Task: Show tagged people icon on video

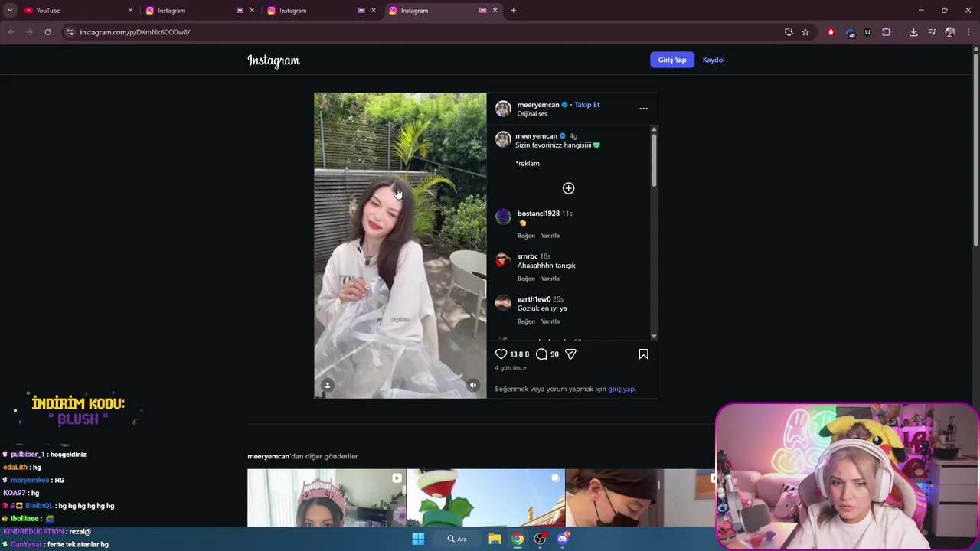Action: tap(327, 386)
